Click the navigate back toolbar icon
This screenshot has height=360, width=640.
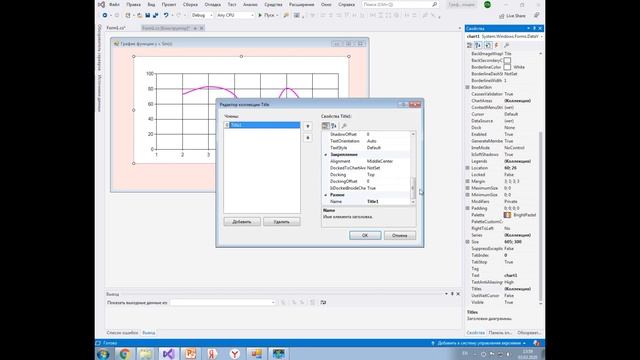point(105,15)
